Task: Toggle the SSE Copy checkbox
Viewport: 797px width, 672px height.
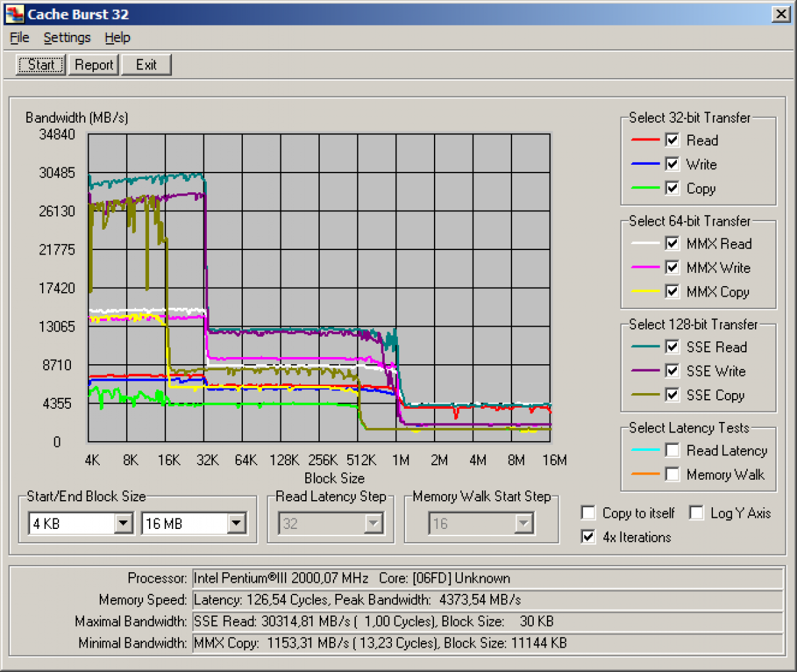Action: (672, 394)
